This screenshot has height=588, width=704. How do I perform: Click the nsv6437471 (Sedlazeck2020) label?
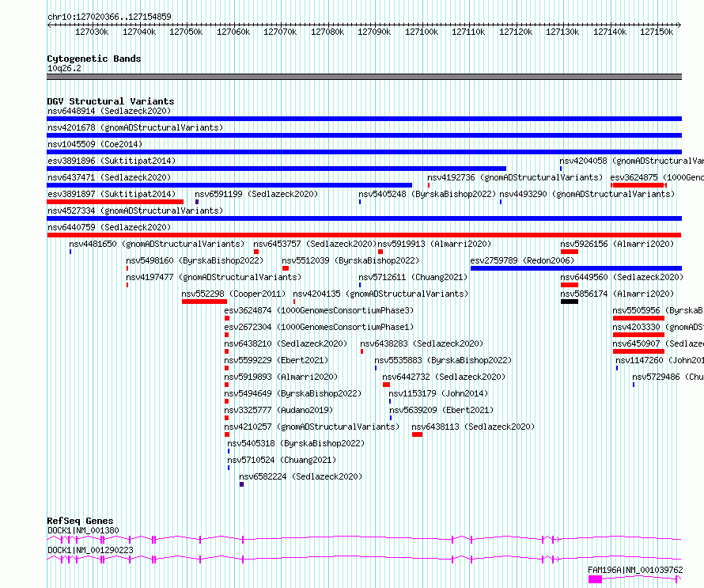pyautogui.click(x=109, y=177)
